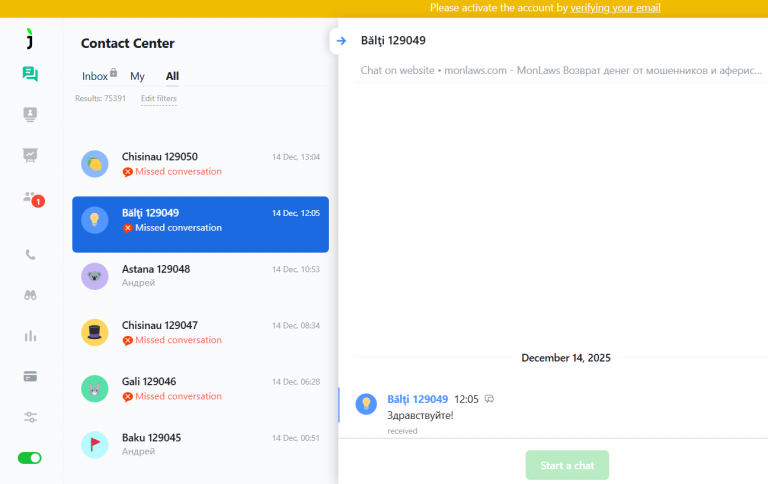
Task: Click the December 14, 2025 date separator
Action: tap(566, 358)
